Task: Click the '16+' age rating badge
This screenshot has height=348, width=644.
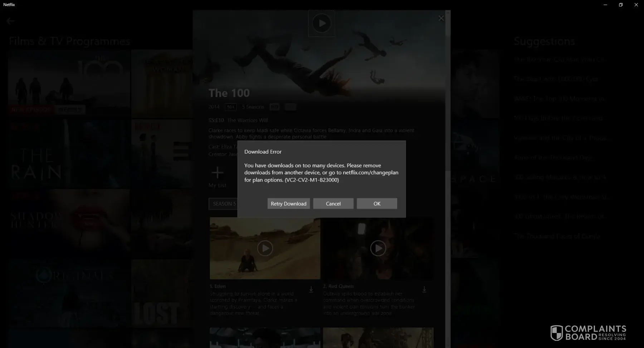Action: tap(231, 107)
